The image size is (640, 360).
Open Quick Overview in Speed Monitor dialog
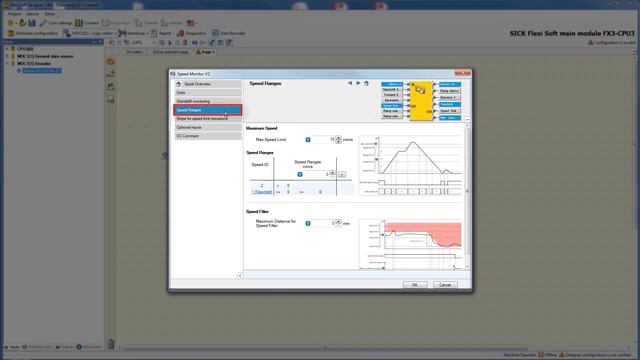pos(208,84)
